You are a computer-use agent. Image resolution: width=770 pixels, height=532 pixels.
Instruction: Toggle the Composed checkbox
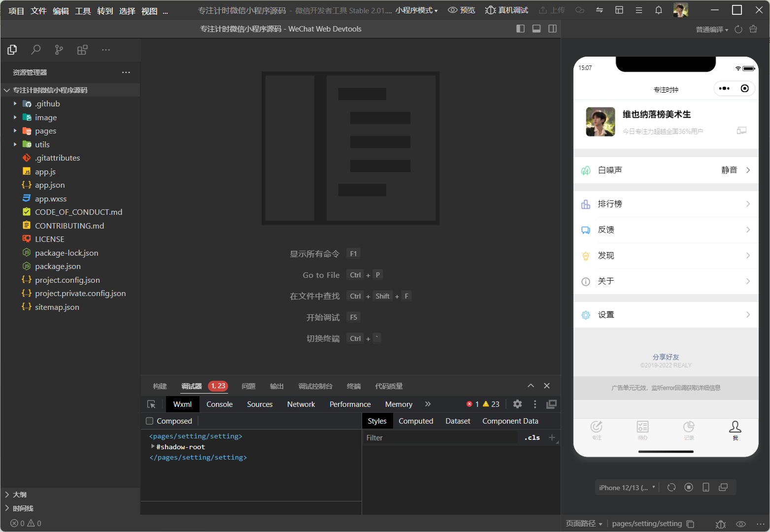pos(150,421)
